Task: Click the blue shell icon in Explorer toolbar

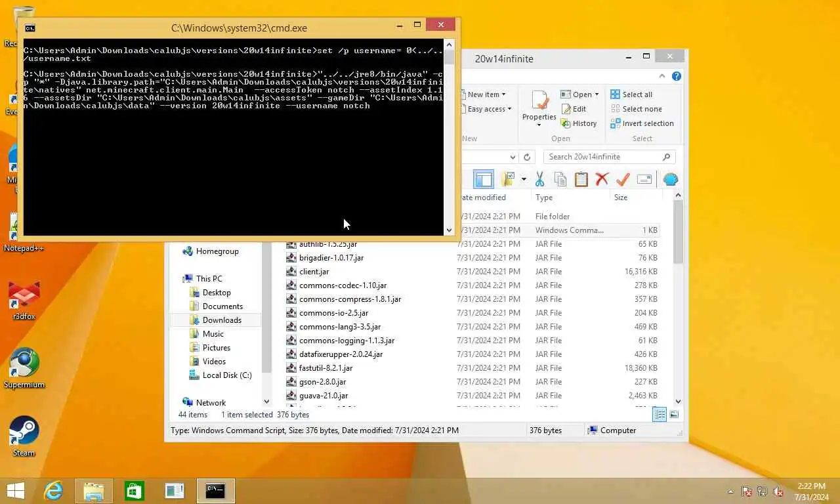Action: [670, 179]
